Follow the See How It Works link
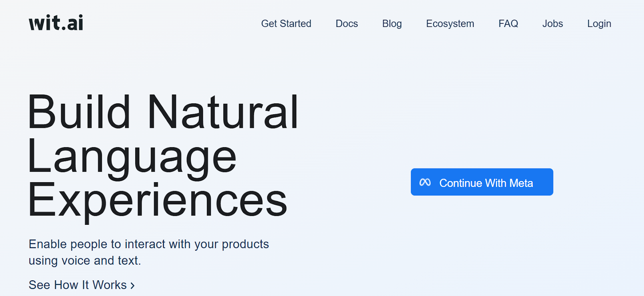This screenshot has height=296, width=644. [82, 285]
